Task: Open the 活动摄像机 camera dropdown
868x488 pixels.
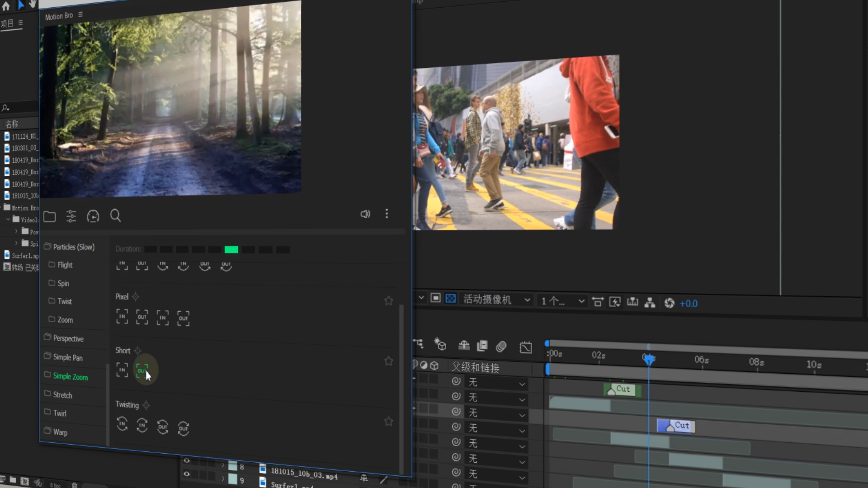Action: click(496, 300)
